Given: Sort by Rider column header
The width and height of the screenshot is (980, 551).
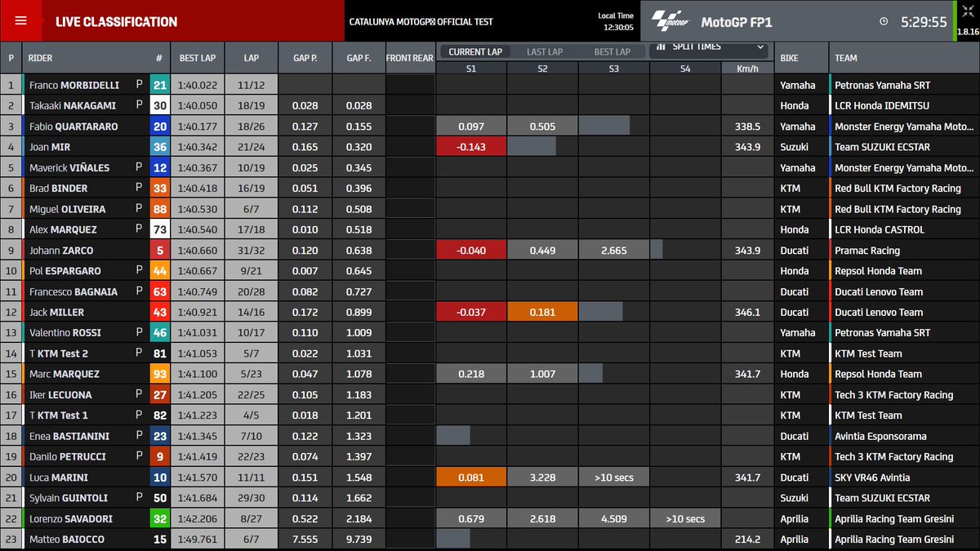Looking at the screenshot, I should click(41, 58).
